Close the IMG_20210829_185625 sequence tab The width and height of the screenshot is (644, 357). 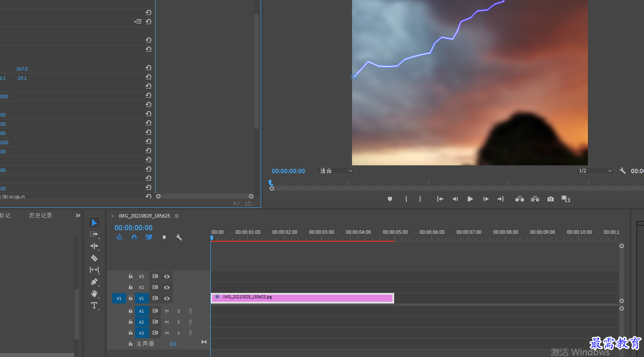point(112,216)
